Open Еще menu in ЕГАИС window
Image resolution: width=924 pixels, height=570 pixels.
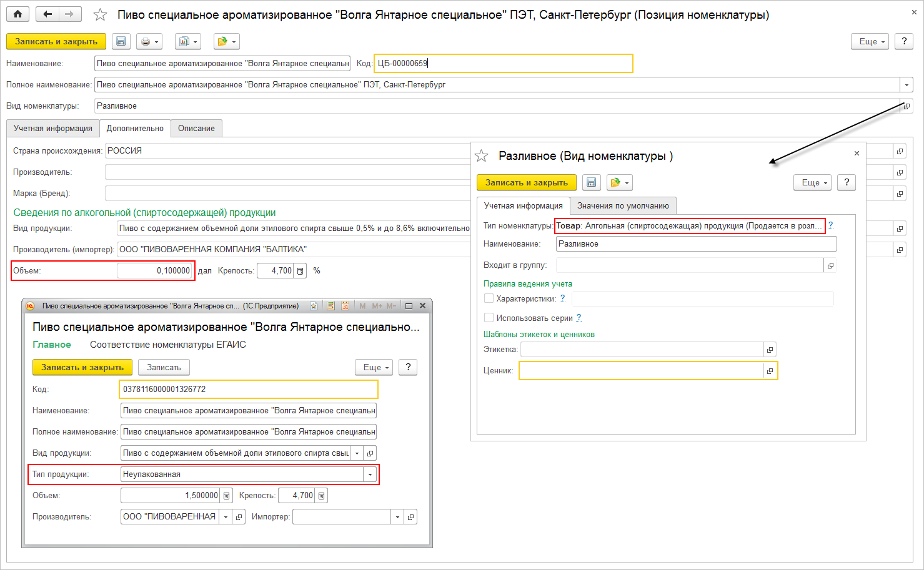tap(374, 367)
